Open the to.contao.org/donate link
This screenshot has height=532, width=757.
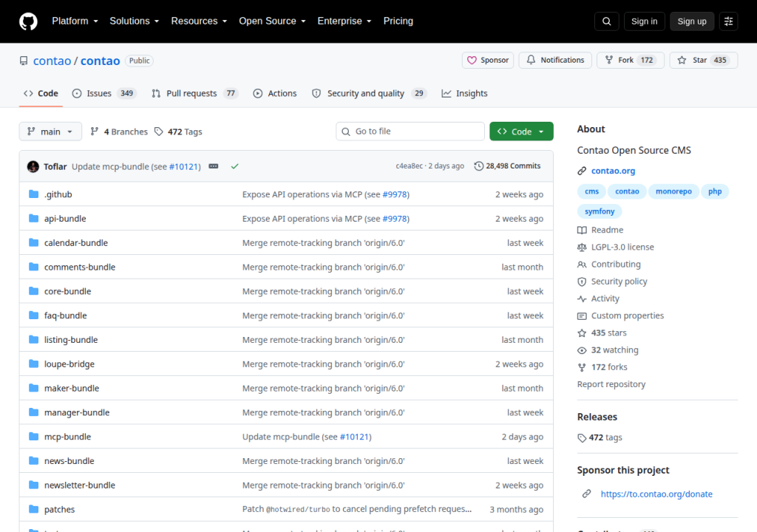pos(656,494)
